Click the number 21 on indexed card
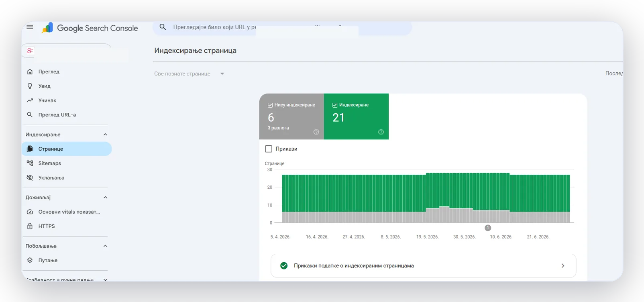Viewport: 644px width, 302px height. [x=338, y=118]
